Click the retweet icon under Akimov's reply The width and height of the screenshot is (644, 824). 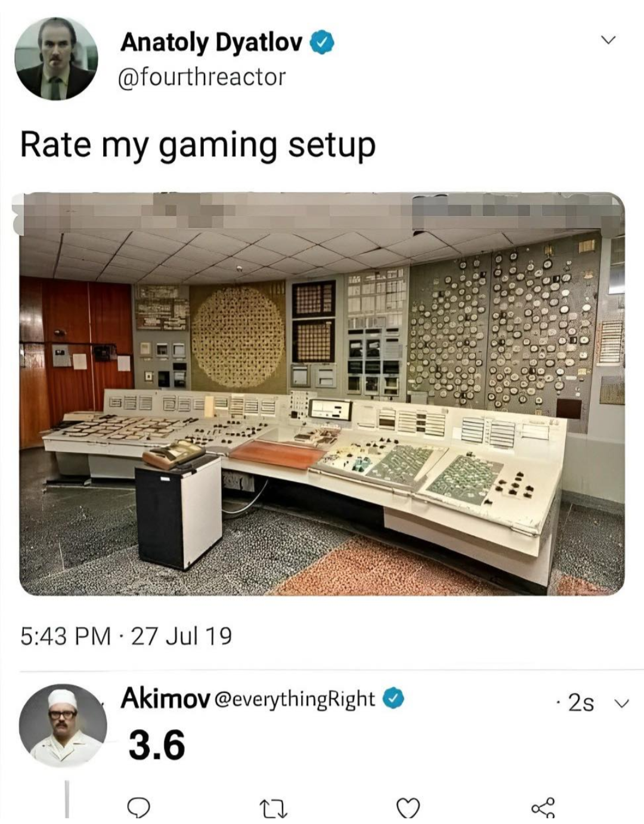[x=274, y=808]
